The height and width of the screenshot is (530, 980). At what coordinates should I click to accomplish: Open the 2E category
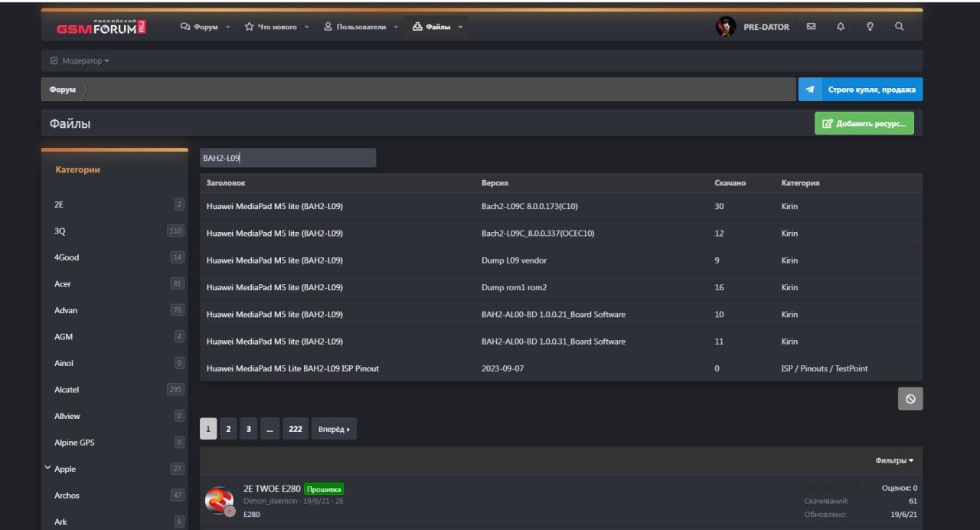(x=59, y=204)
